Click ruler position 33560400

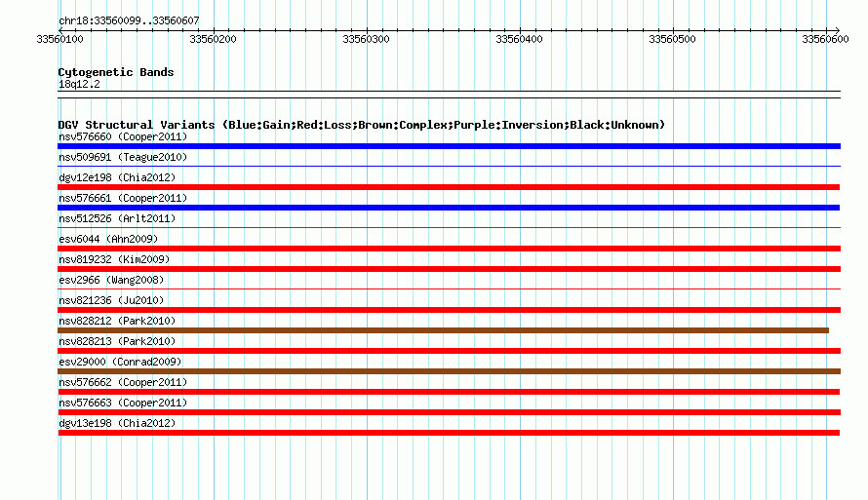click(519, 39)
